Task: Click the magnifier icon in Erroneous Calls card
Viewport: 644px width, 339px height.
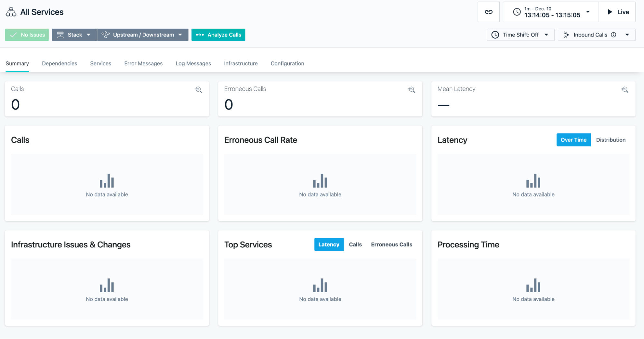Action: click(x=411, y=90)
